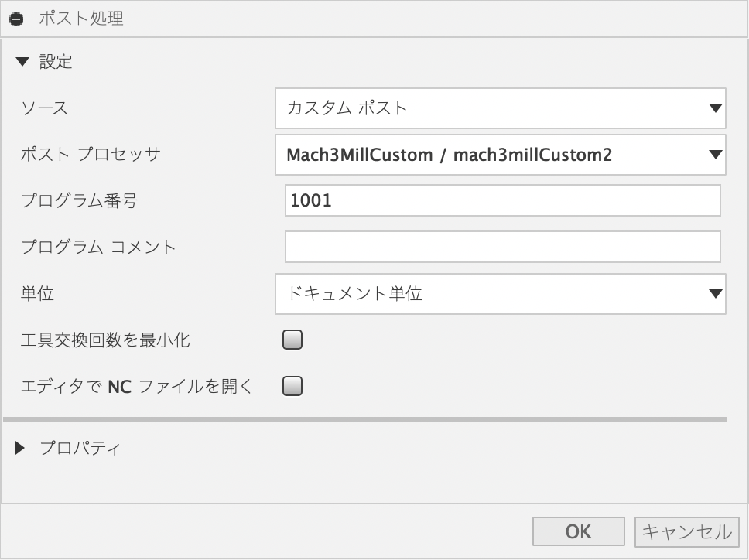This screenshot has height=560, width=749.
Task: Click the プログラム番号 field containing 1001
Action: pyautogui.click(x=502, y=200)
